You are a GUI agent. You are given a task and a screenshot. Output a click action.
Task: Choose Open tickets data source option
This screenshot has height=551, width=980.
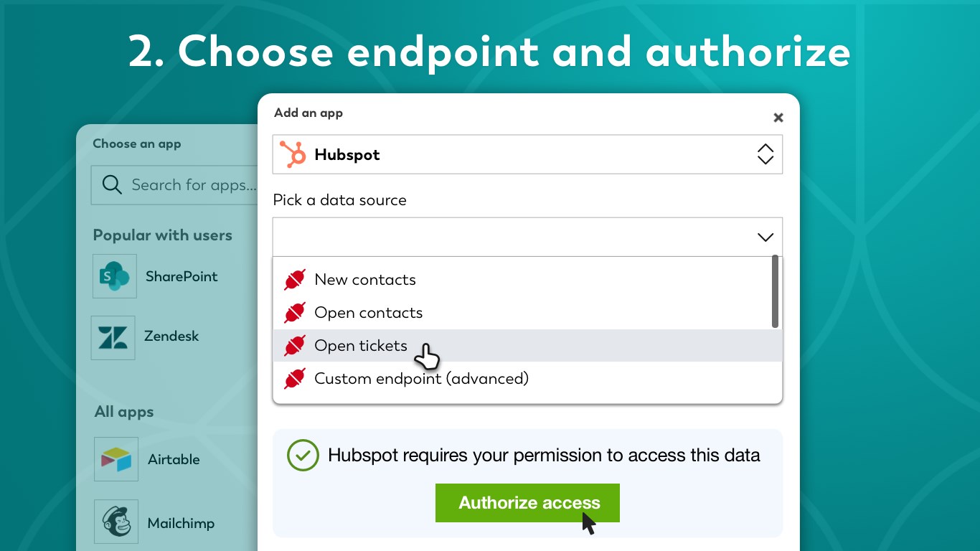[x=361, y=346]
